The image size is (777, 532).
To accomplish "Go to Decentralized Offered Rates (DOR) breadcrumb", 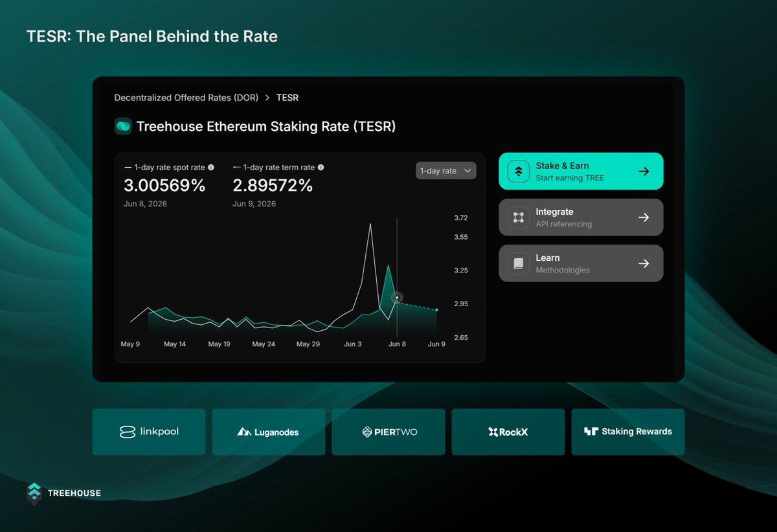I will pos(186,98).
